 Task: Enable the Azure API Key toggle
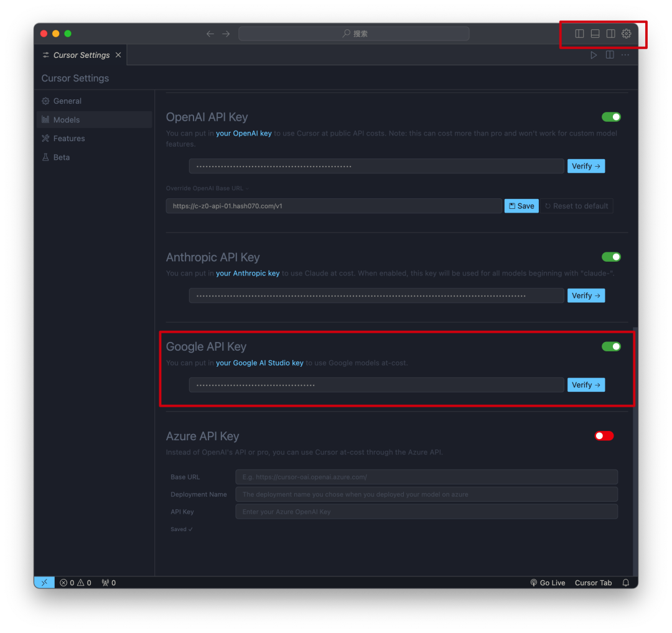tap(604, 436)
